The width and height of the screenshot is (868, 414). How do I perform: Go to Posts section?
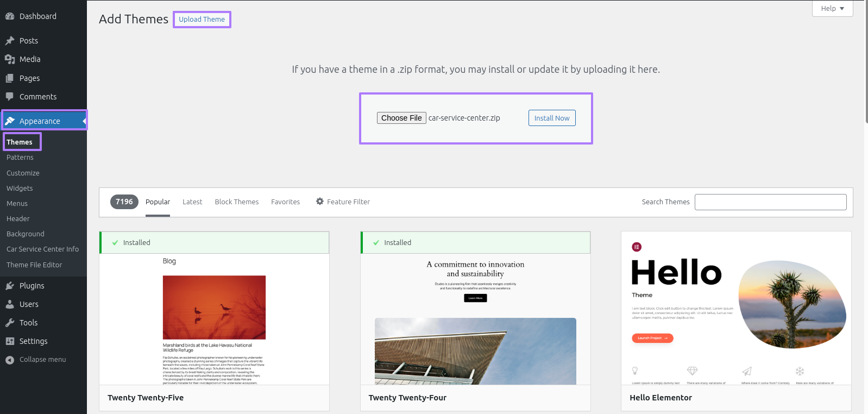43,41
